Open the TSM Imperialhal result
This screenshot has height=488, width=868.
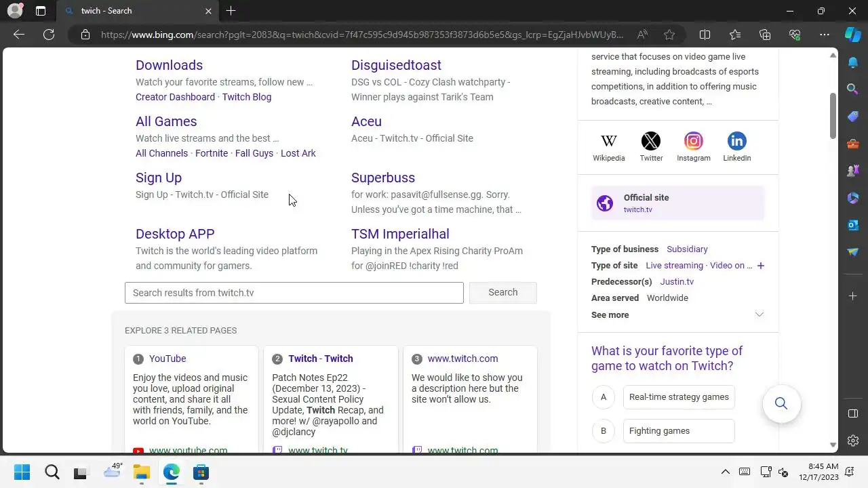(400, 234)
